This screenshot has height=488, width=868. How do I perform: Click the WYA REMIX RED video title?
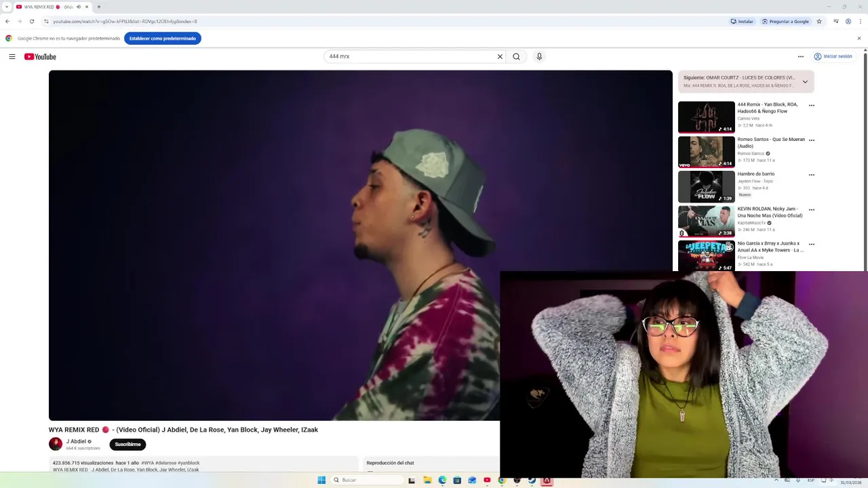tap(183, 430)
